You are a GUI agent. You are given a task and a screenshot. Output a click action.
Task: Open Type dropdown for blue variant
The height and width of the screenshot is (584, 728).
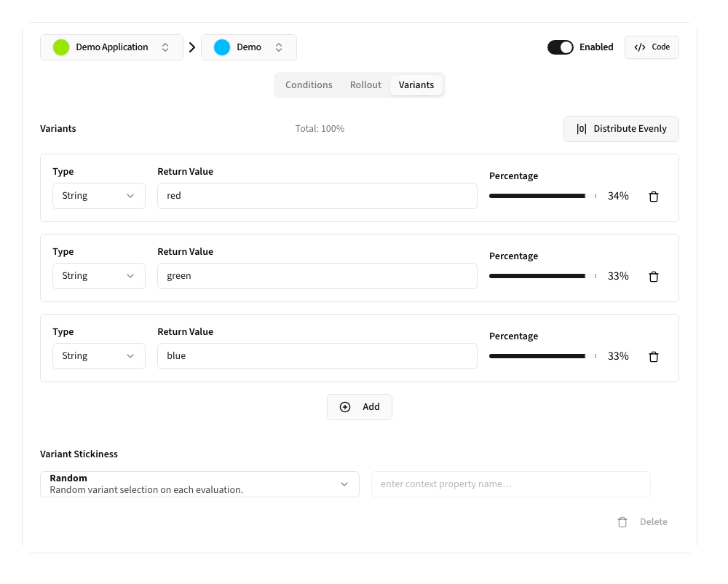[x=99, y=356]
